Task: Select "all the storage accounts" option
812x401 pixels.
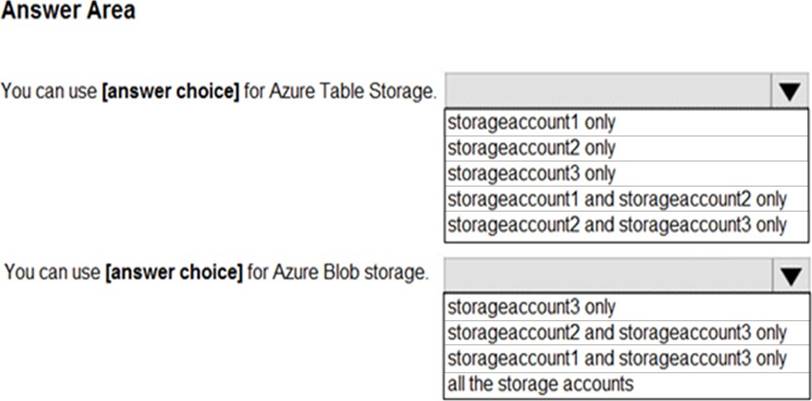Action: point(540,382)
